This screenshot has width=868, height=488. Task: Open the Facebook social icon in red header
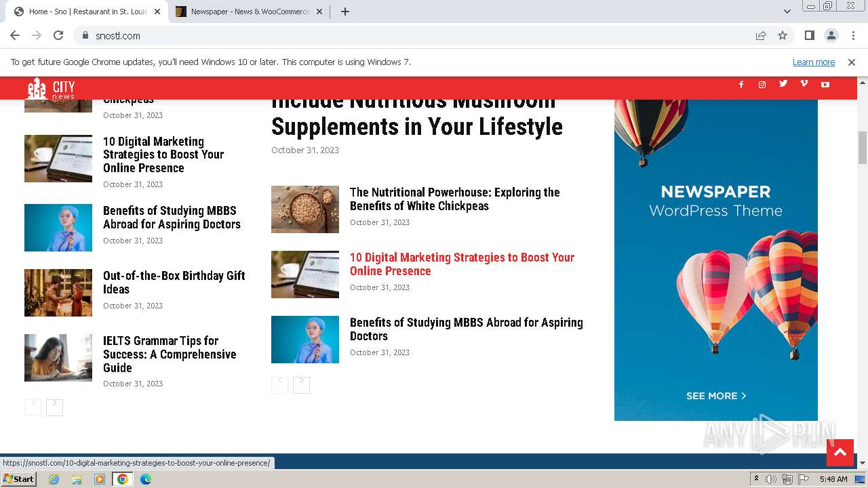click(x=741, y=85)
